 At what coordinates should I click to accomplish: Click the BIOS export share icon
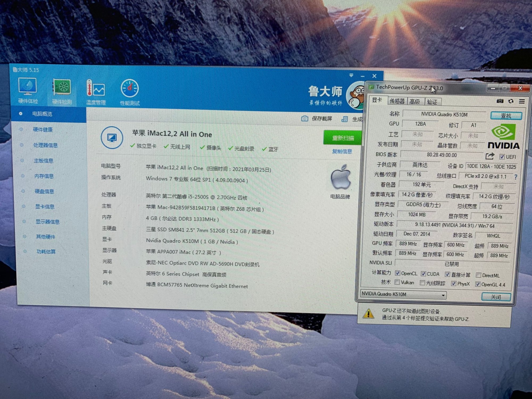tap(489, 156)
